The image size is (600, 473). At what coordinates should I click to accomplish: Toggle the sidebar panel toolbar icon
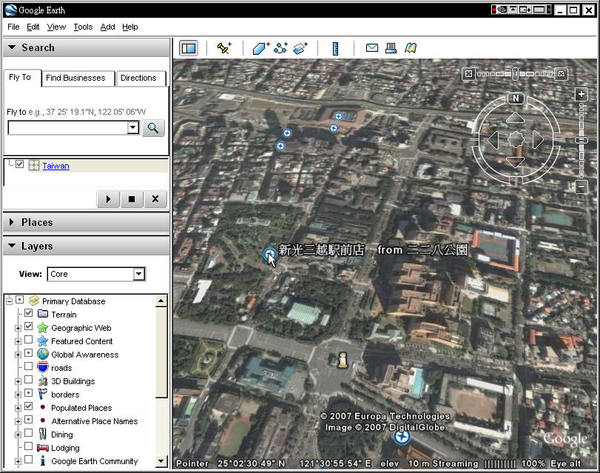click(189, 48)
